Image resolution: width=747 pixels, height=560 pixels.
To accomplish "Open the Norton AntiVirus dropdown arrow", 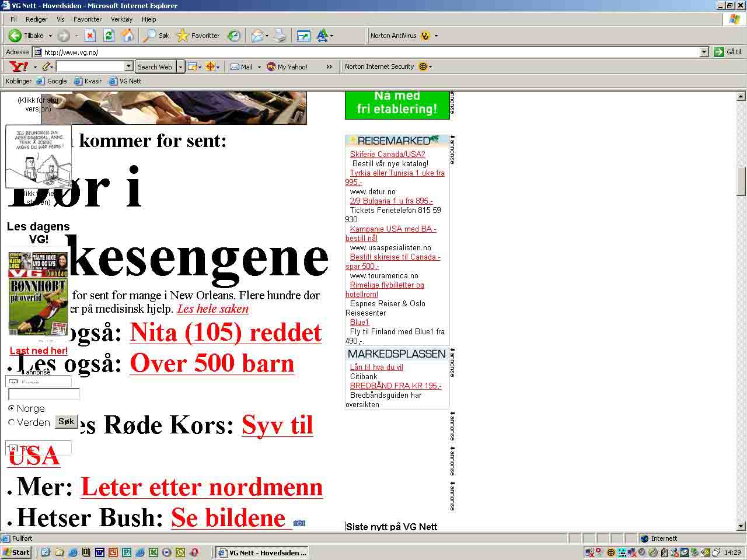I will click(x=436, y=36).
